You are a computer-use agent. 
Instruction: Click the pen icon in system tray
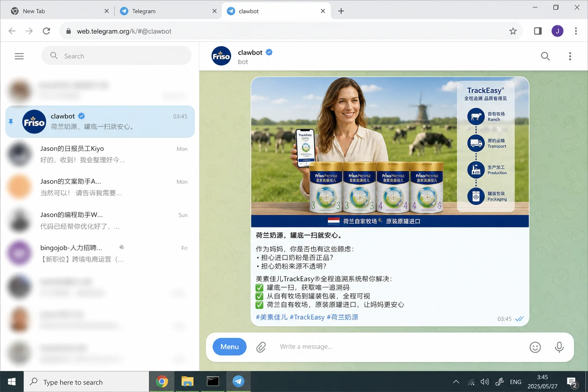pyautogui.click(x=499, y=382)
